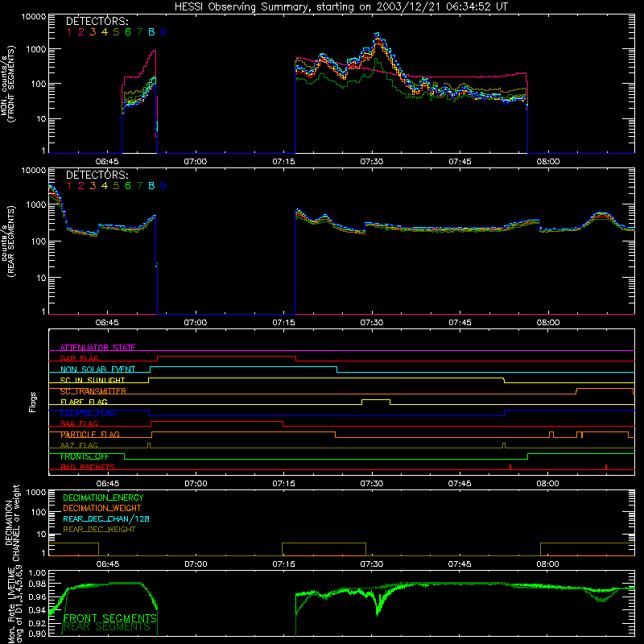This screenshot has height=644, width=644.
Task: Select detector 5 in the front segments legend
Action: pyautogui.click(x=116, y=32)
